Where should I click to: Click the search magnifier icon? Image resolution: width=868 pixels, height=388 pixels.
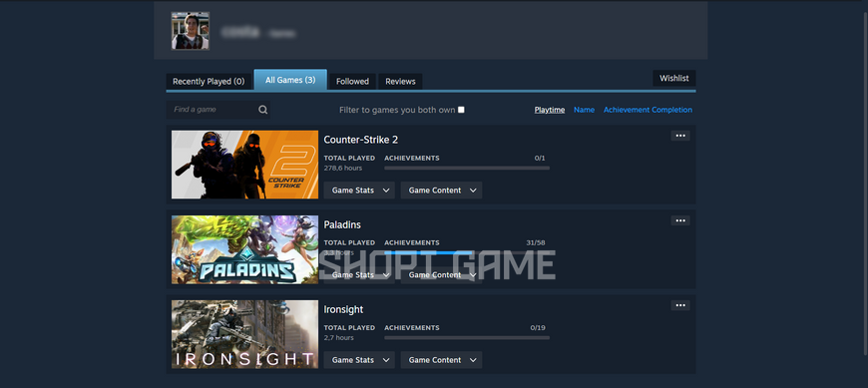(263, 110)
